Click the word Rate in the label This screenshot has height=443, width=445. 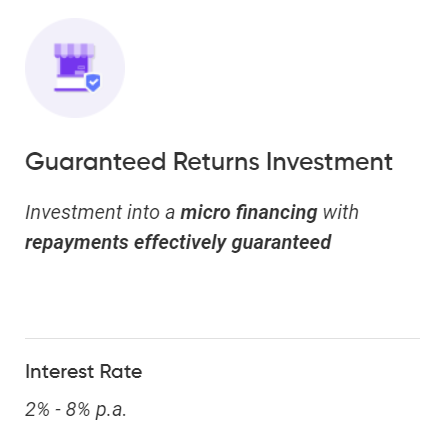click(x=121, y=372)
